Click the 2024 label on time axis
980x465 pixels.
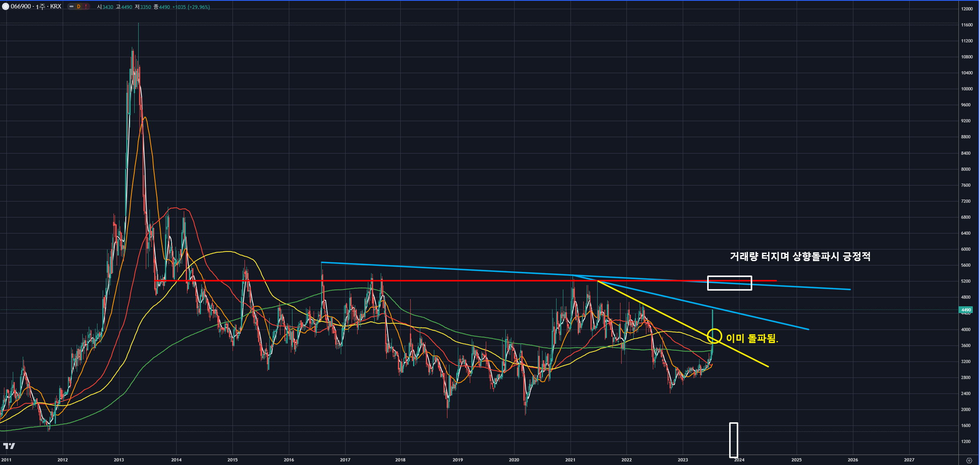739,460
